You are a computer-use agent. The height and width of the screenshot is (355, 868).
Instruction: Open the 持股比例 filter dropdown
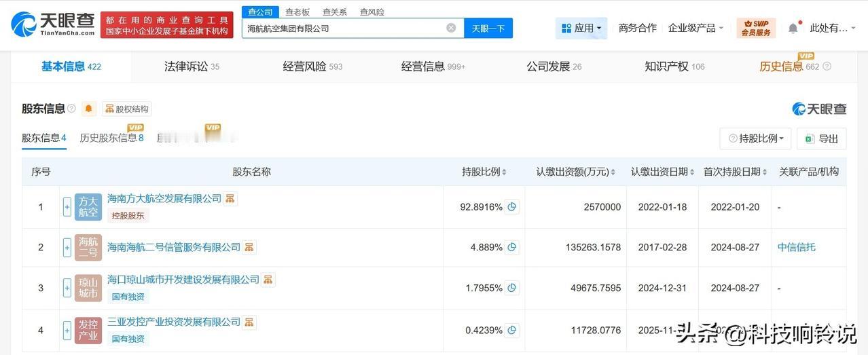tap(755, 138)
